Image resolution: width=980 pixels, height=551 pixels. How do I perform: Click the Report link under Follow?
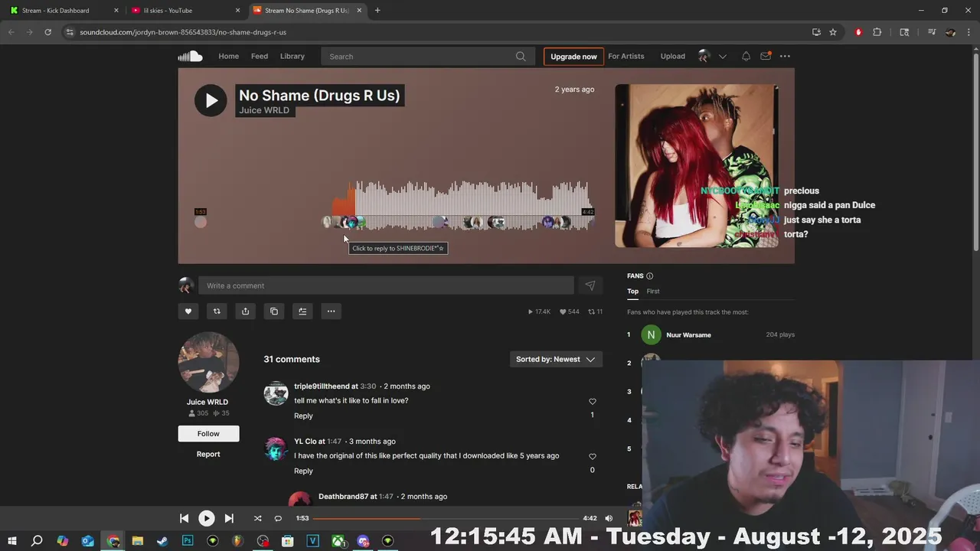[208, 455]
